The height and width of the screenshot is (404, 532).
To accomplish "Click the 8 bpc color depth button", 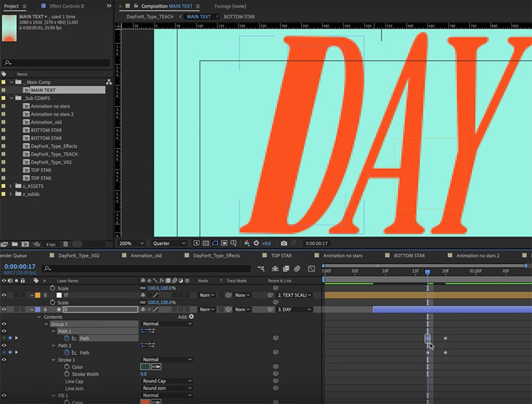I will [51, 244].
